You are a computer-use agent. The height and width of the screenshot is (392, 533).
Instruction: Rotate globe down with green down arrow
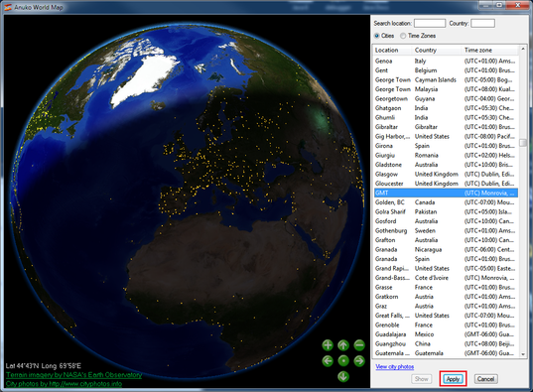(343, 376)
